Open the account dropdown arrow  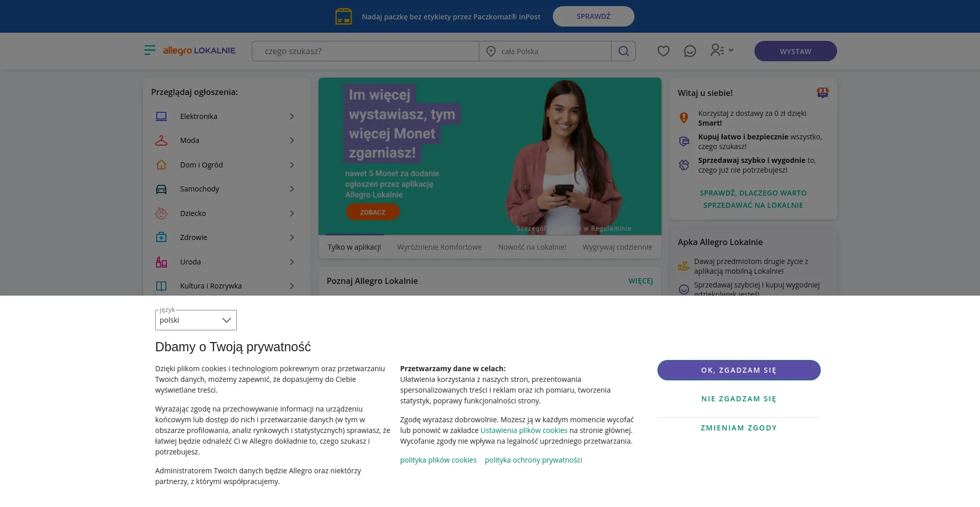(731, 50)
